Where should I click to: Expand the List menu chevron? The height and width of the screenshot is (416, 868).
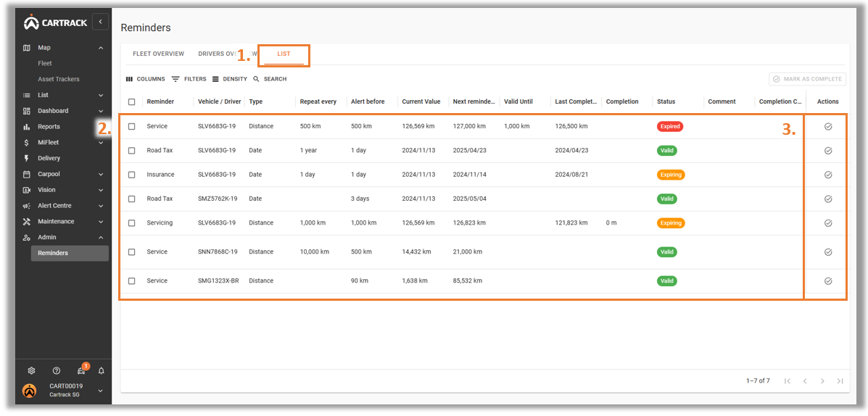click(101, 95)
